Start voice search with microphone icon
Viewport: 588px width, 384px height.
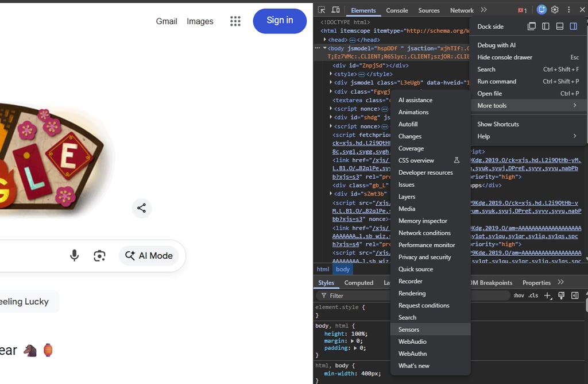click(74, 256)
